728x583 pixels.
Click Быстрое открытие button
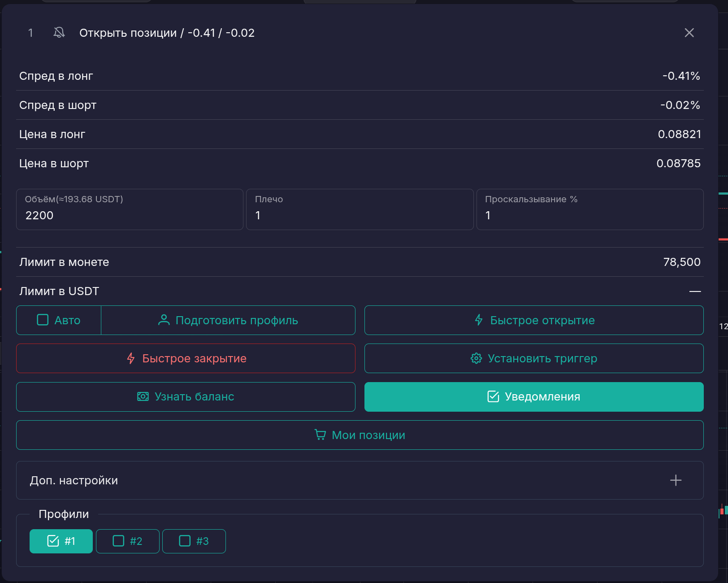click(534, 320)
